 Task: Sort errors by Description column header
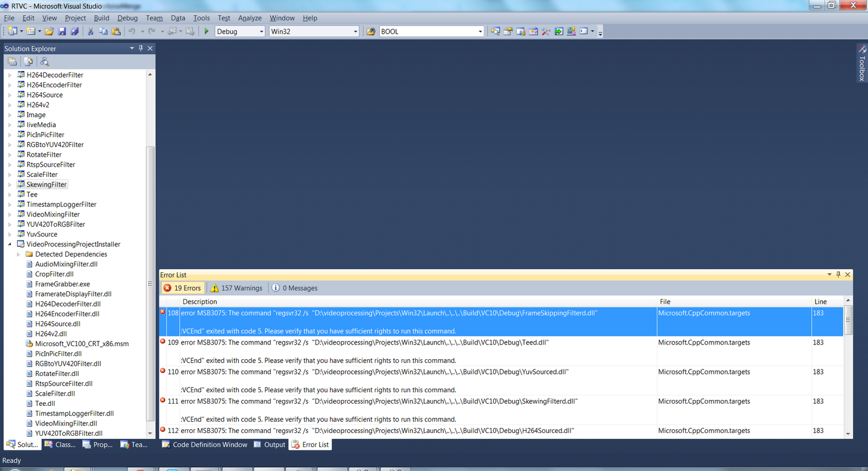(418, 302)
